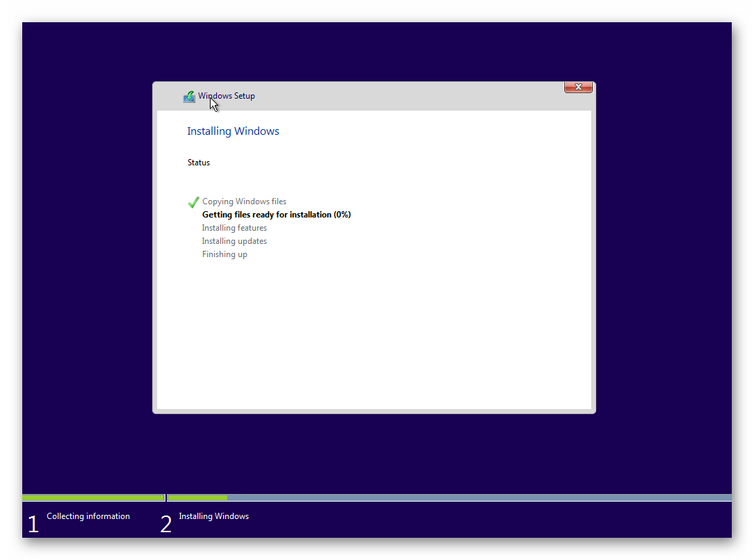Screen dimensions: 754x560
Task: Close the Windows Setup dialog
Action: pos(578,87)
